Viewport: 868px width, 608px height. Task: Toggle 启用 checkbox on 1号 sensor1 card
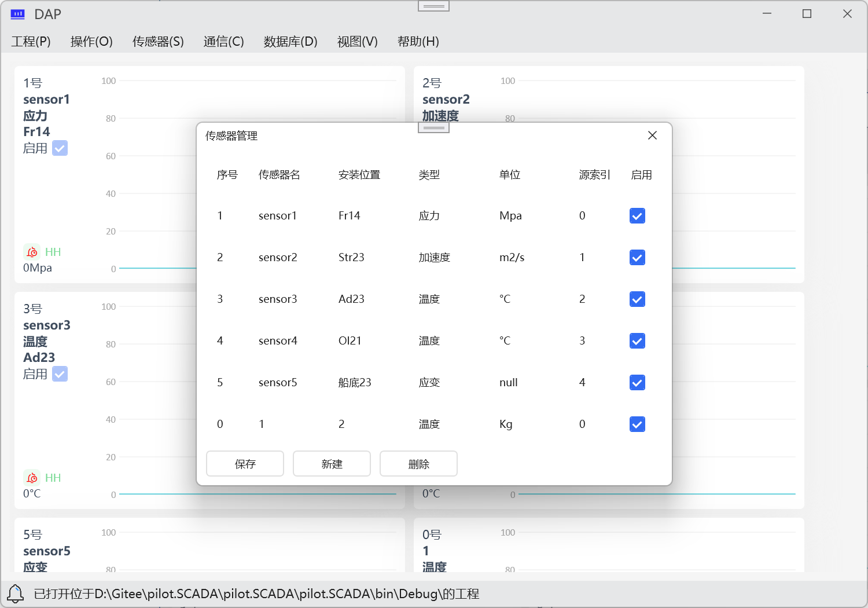point(60,148)
